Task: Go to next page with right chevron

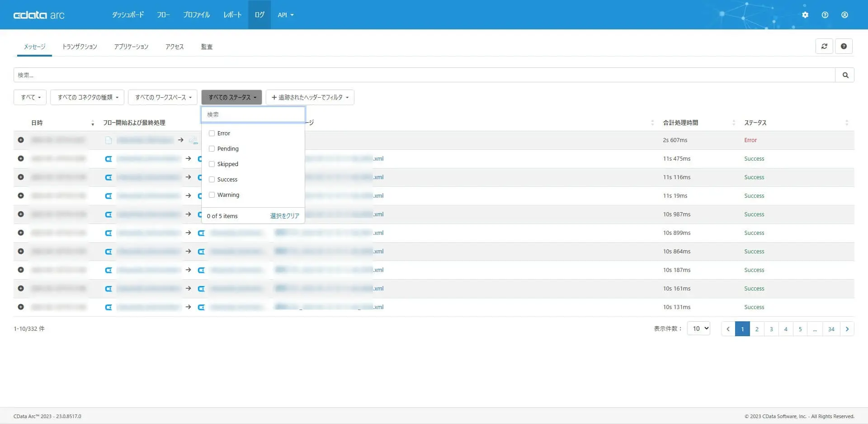Action: pos(847,329)
